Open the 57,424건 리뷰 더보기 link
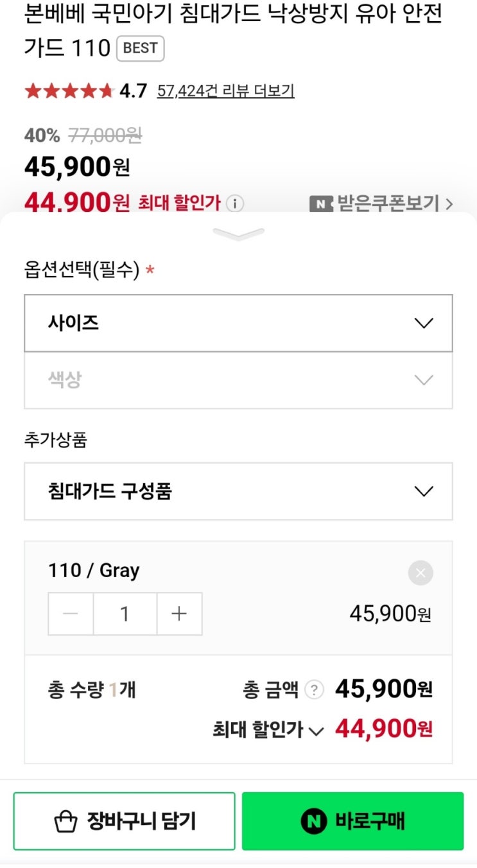 click(225, 91)
